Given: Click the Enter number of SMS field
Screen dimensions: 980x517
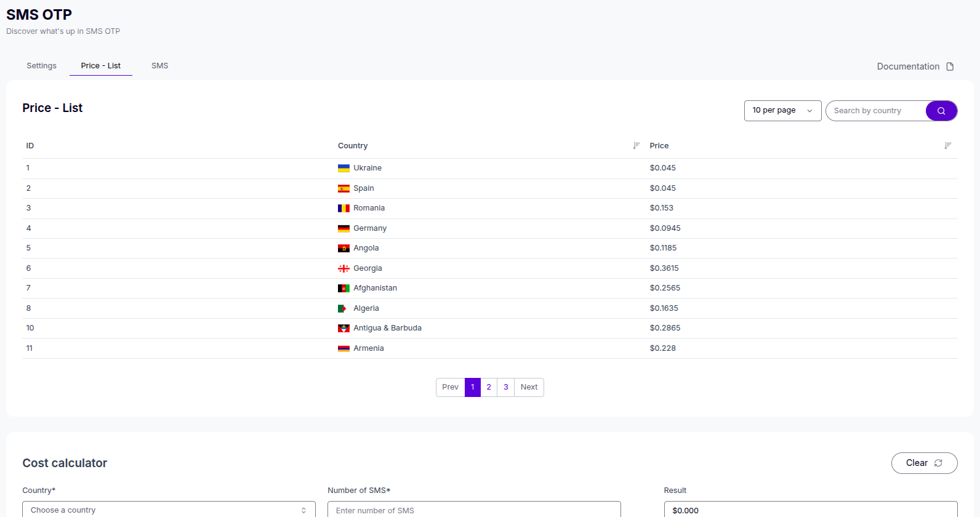Looking at the screenshot, I should click(474, 510).
